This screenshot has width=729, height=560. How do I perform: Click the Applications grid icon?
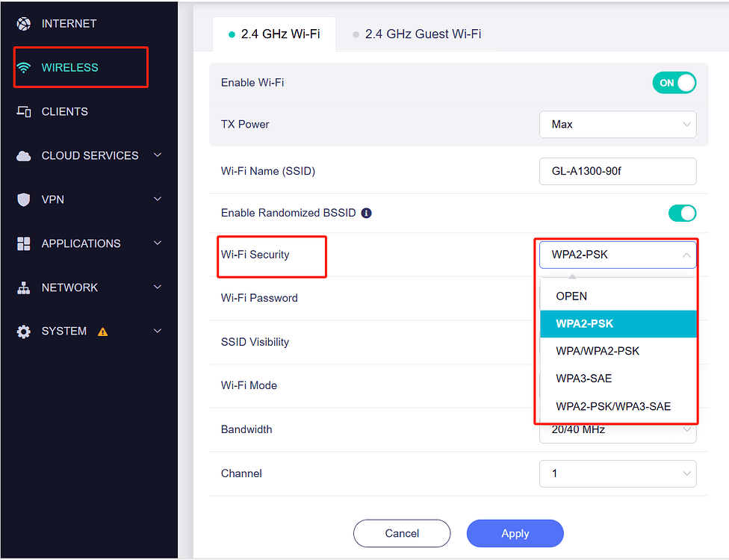tap(24, 243)
